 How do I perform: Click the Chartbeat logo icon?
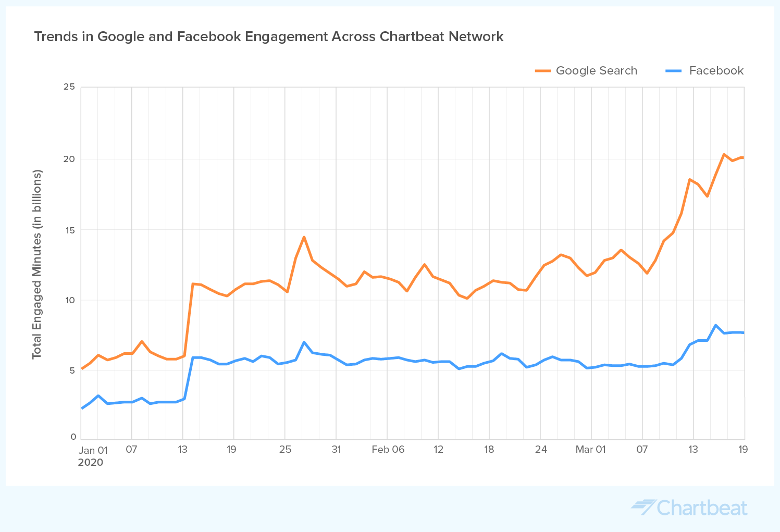coord(642,507)
